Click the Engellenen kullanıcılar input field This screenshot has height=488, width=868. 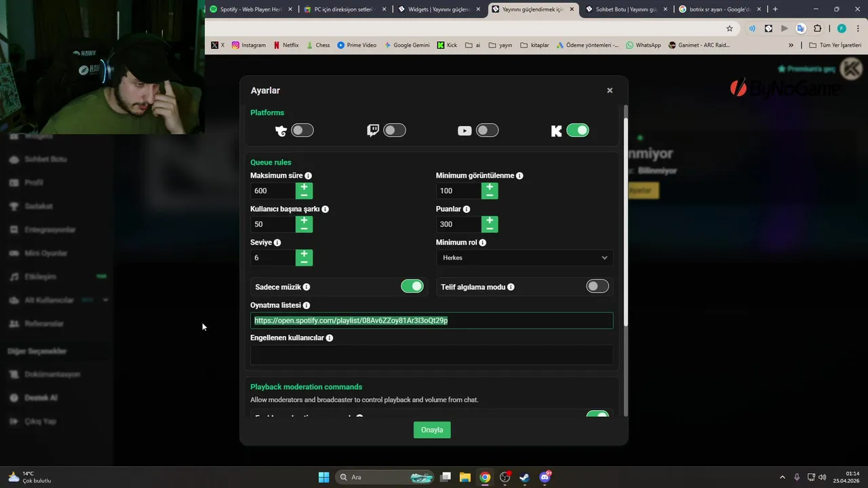coord(431,354)
